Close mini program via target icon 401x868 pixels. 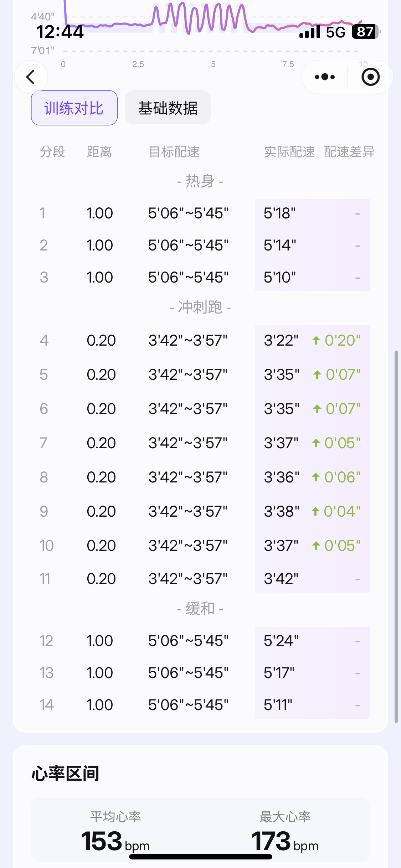370,77
